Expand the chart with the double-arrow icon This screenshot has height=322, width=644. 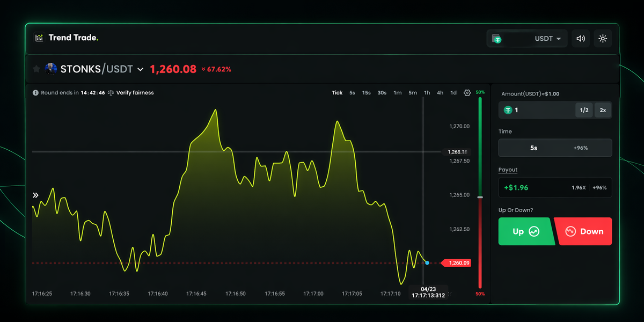(35, 195)
